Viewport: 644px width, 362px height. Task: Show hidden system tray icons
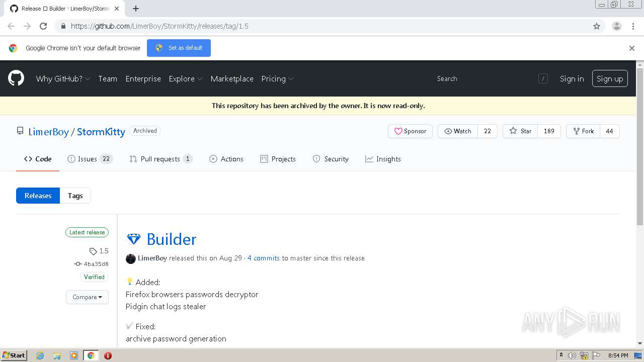click(561, 355)
